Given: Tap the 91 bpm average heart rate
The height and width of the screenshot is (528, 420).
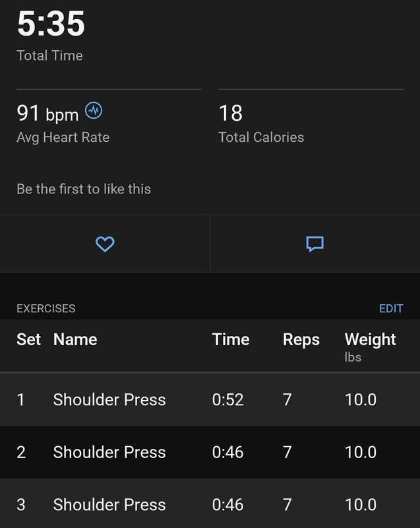Looking at the screenshot, I should coord(47,114).
